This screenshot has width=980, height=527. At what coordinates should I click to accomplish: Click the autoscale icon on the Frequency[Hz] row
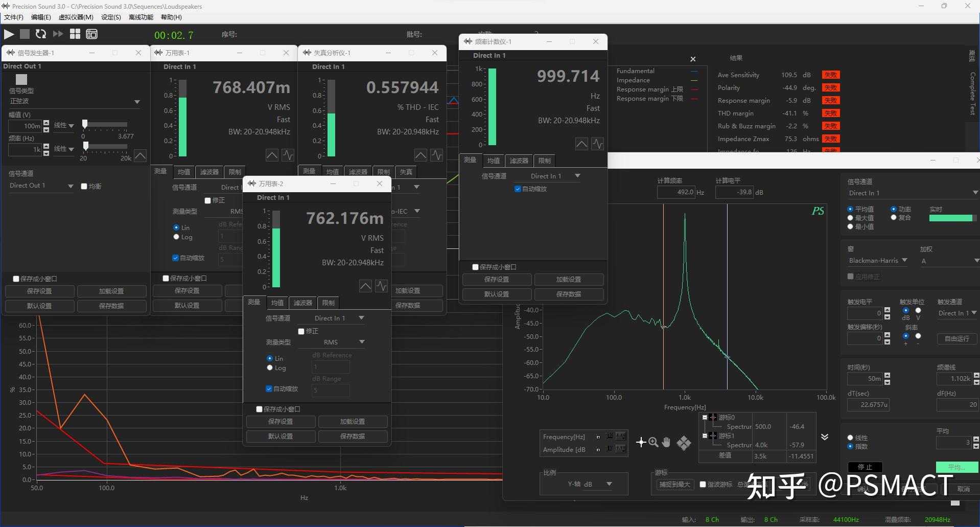coord(610,437)
